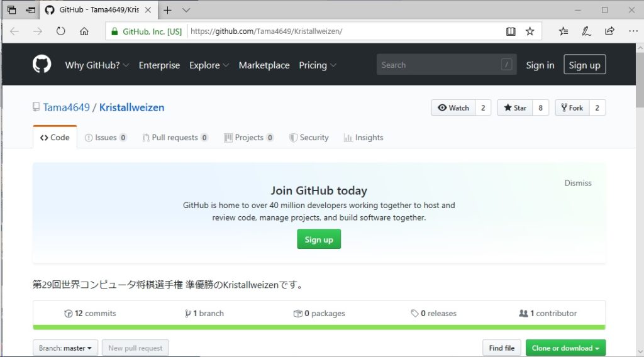Image resolution: width=644 pixels, height=357 pixels.
Task: Expand the Explore menu
Action: click(x=209, y=65)
